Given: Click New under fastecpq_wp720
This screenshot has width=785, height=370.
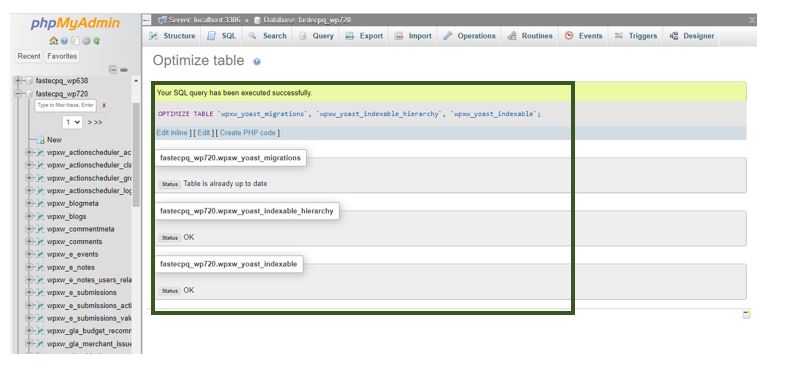Looking at the screenshot, I should [54, 140].
